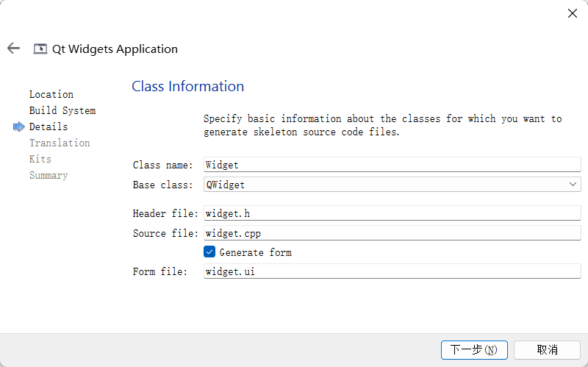Click the Generate form label text
Image resolution: width=588 pixels, height=367 pixels.
(x=255, y=252)
